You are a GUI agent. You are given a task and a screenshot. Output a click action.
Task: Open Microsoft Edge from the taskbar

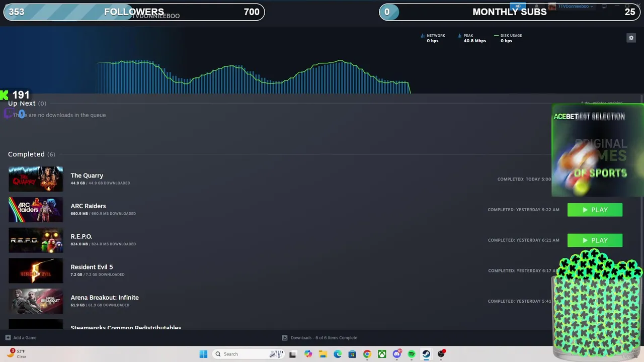(338, 354)
